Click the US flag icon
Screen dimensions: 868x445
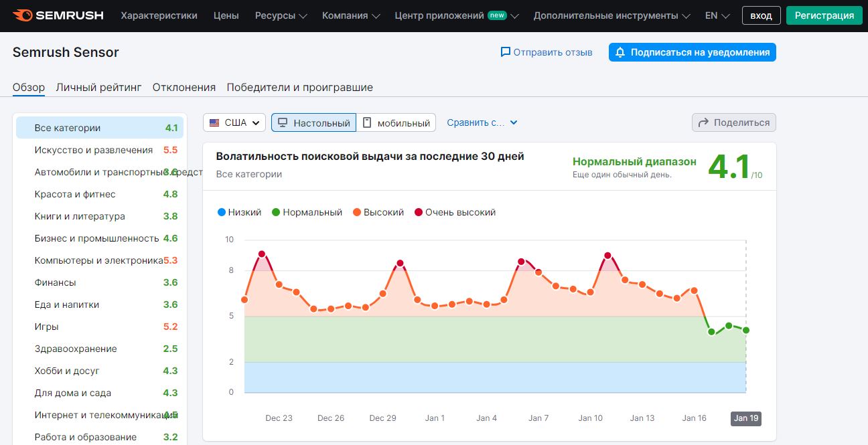pyautogui.click(x=214, y=123)
